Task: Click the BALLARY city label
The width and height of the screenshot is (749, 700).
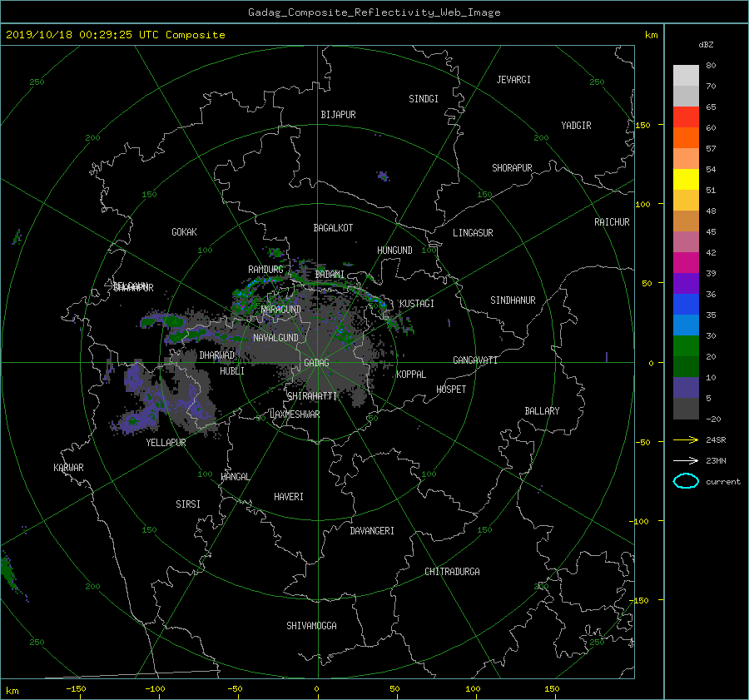Action: 542,411
